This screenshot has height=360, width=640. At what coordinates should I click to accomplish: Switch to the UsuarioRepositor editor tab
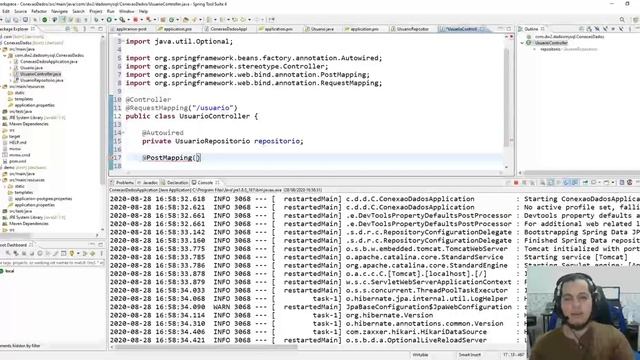[x=411, y=29]
